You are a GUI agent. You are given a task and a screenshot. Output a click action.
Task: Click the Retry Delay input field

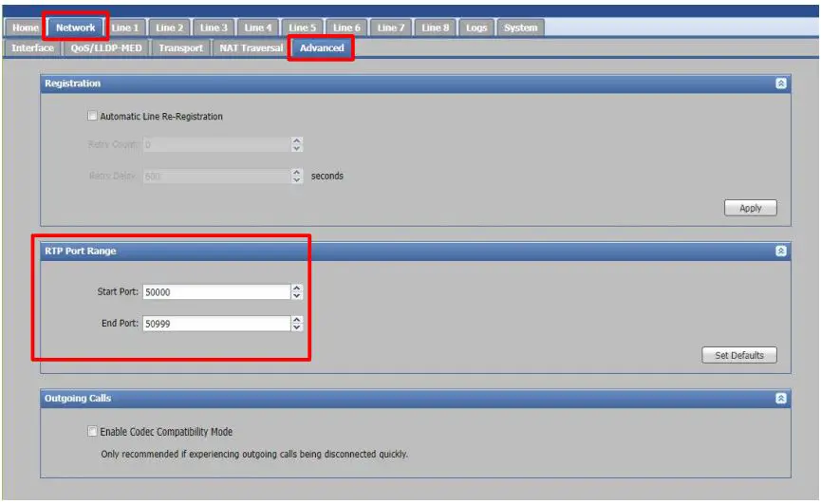pyautogui.click(x=216, y=177)
